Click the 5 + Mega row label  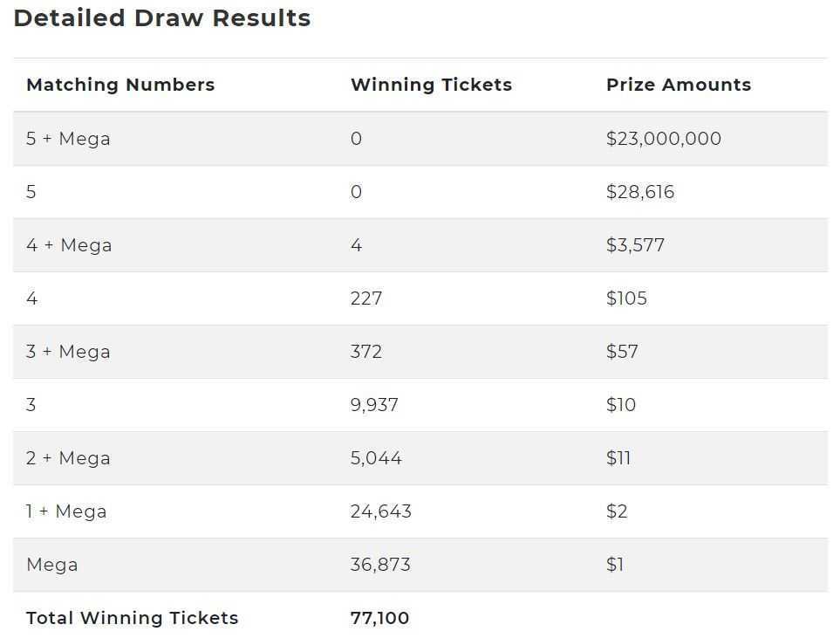coord(68,139)
